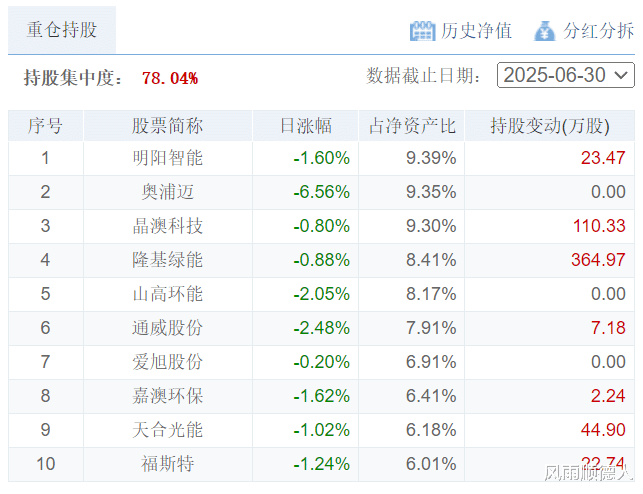The height and width of the screenshot is (494, 643).
Task: Click the 364.97 holding change value
Action: [598, 260]
